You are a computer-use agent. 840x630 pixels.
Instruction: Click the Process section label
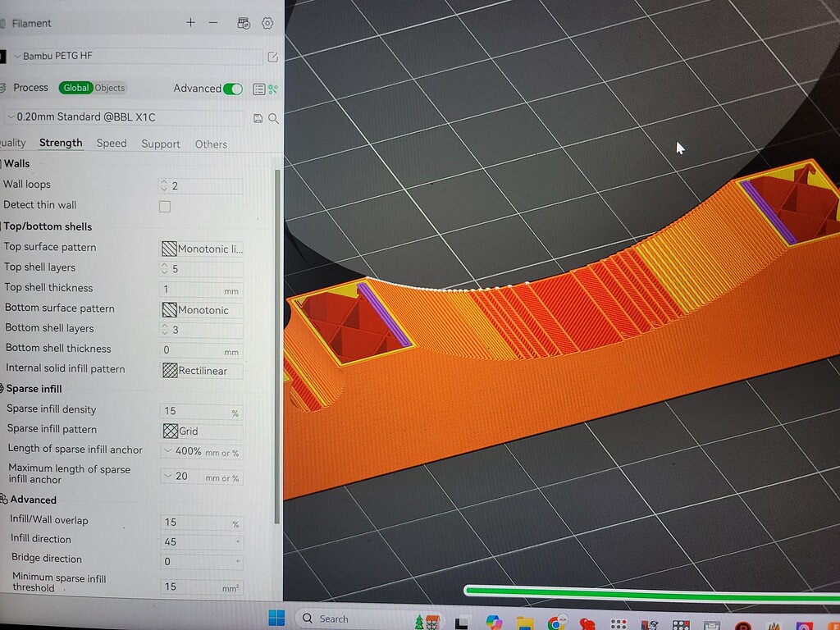pos(30,87)
